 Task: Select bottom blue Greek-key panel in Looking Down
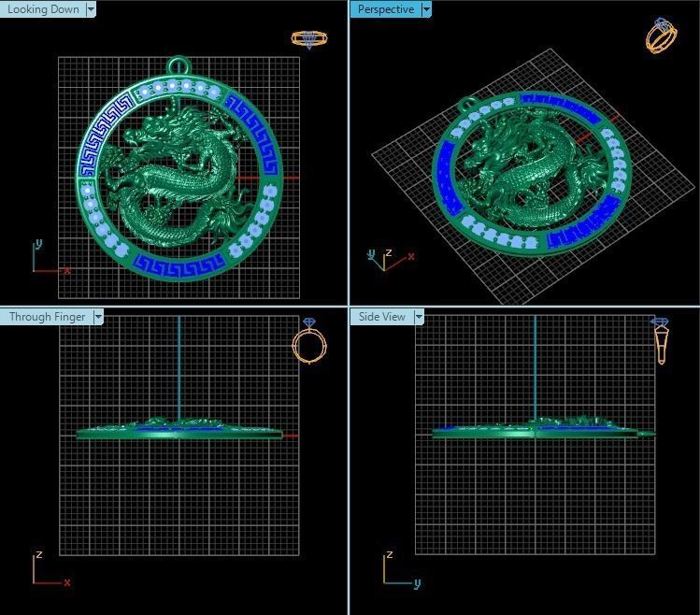179,266
